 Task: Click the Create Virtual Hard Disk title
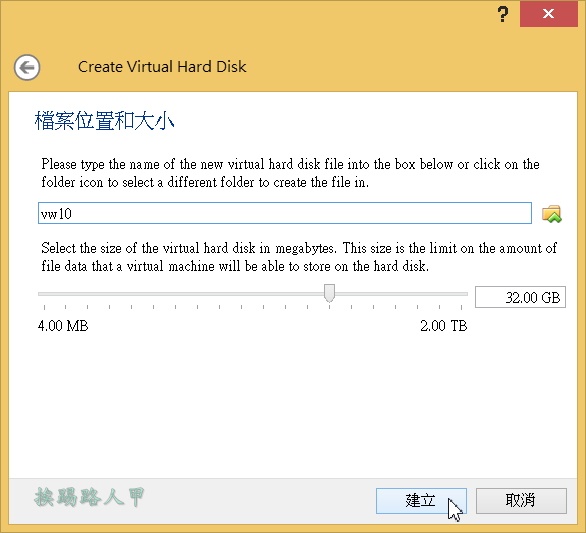pos(162,67)
